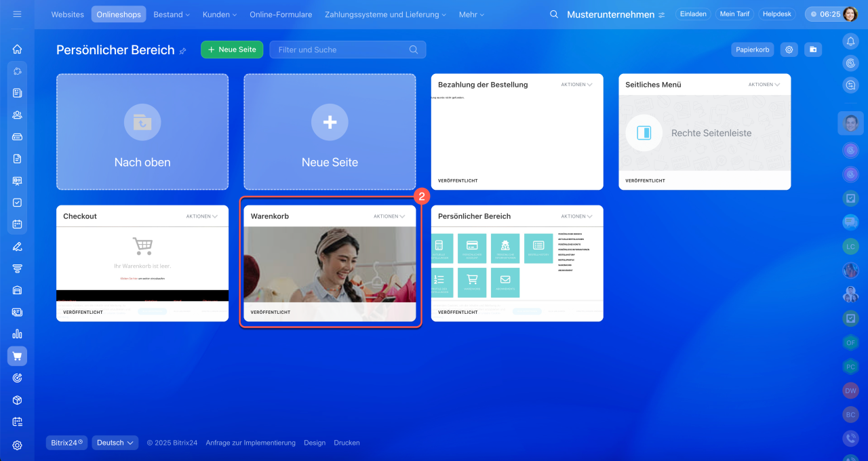
Task: Open the Papierkorb button
Action: pyautogui.click(x=753, y=49)
